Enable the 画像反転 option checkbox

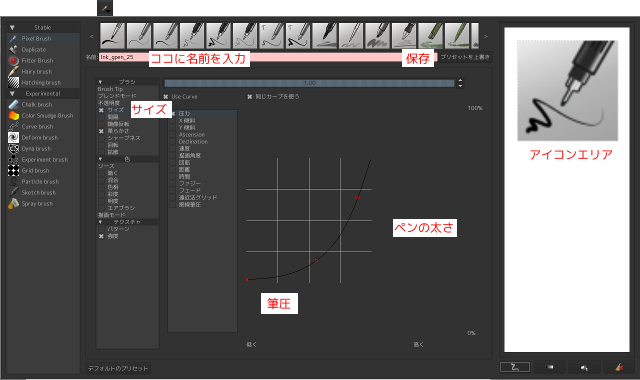[101, 124]
